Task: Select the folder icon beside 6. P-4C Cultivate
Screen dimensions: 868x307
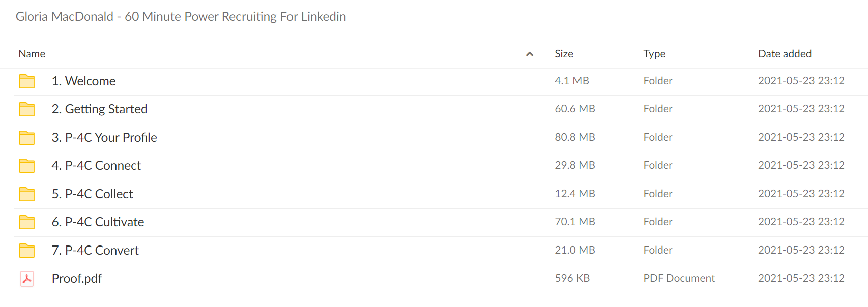Action: (x=27, y=222)
